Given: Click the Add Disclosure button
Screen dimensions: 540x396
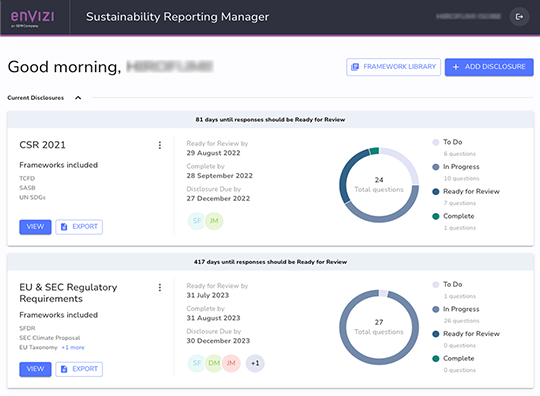Looking at the screenshot, I should click(489, 67).
